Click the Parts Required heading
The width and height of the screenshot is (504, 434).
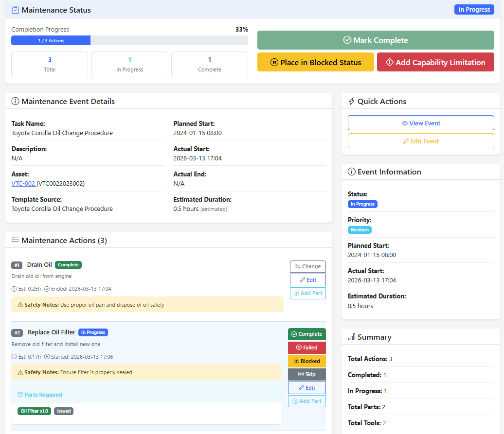click(43, 395)
